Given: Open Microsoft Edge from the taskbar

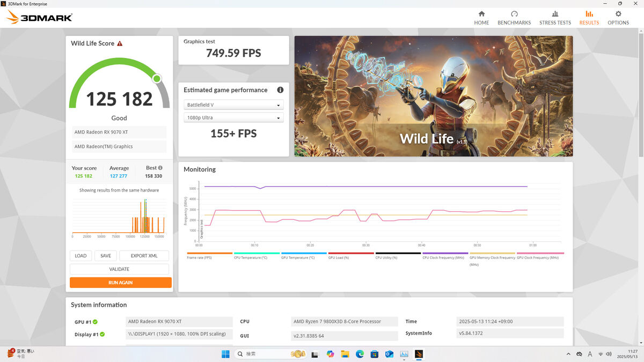Looking at the screenshot, I should click(x=360, y=354).
